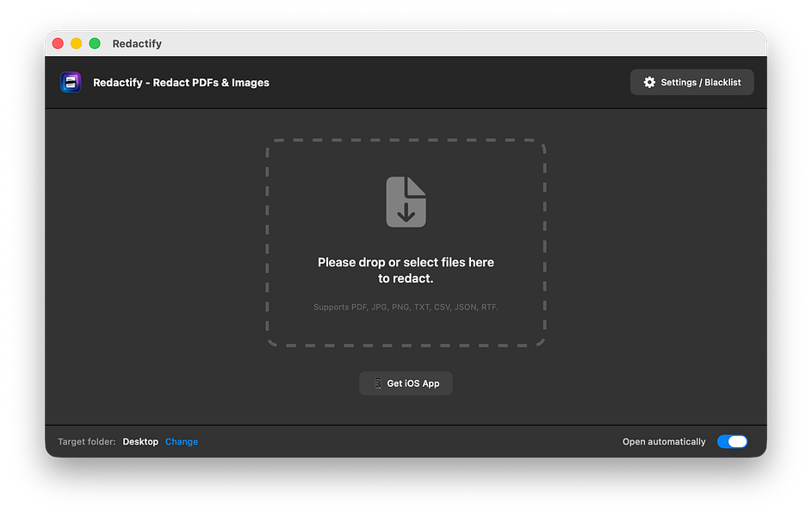Open the Get iOS App button
Image resolution: width=812 pixels, height=517 pixels.
(x=406, y=383)
